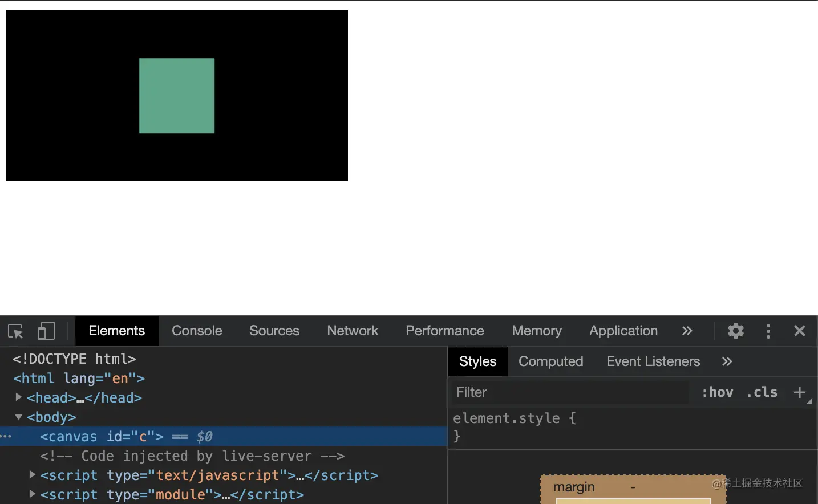The width and height of the screenshot is (818, 504).
Task: Select the Styles sidebar tab
Action: point(478,361)
